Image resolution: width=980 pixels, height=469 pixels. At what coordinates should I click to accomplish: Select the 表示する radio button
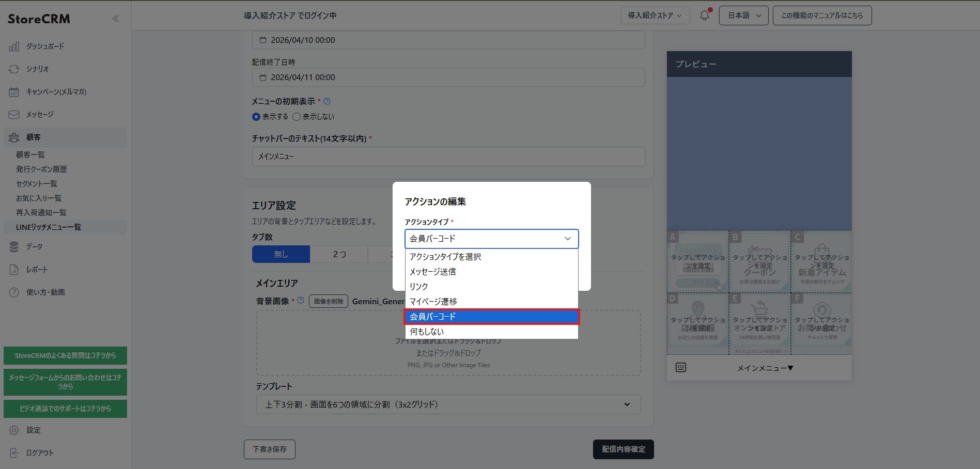tap(256, 117)
